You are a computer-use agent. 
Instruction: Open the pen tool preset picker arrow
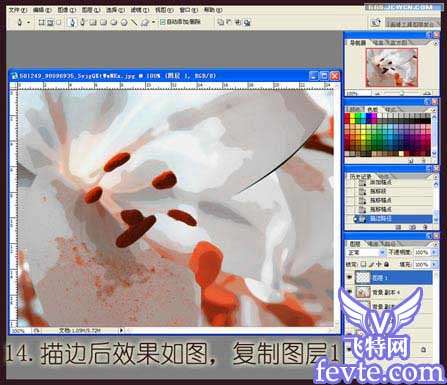(28, 22)
